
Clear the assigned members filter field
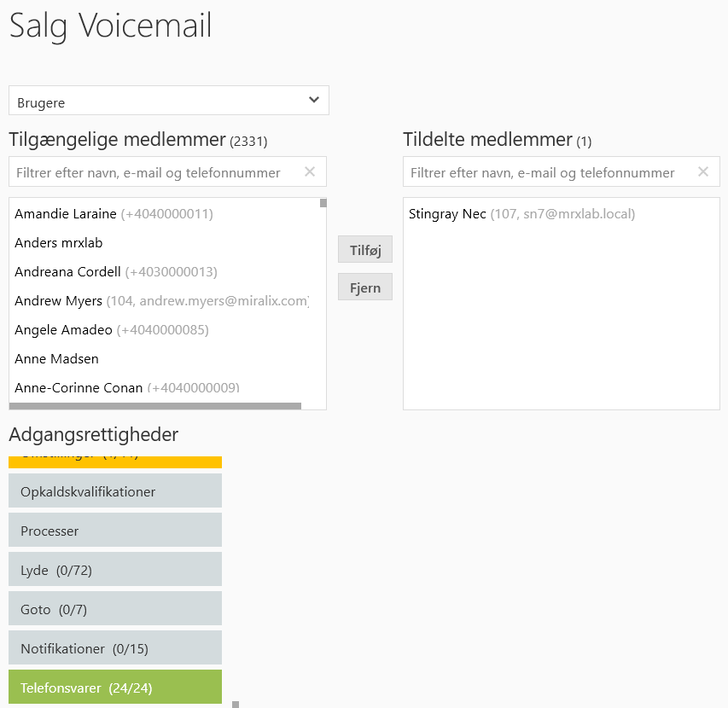[703, 172]
